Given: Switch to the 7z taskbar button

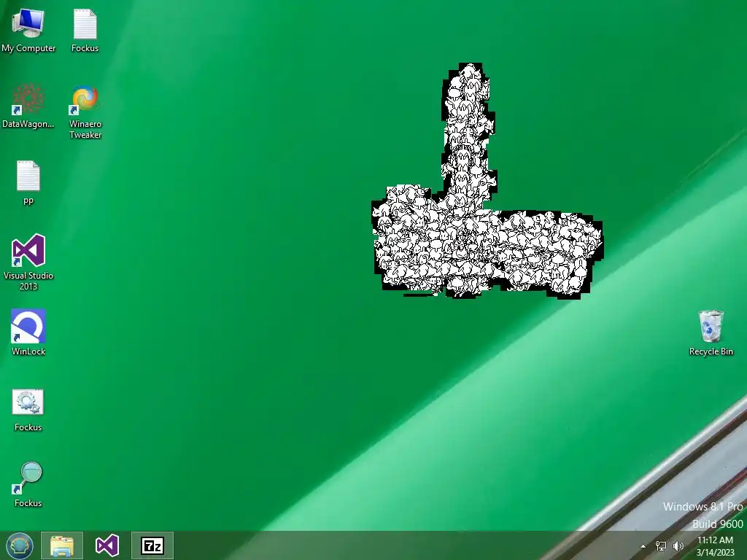Looking at the screenshot, I should click(x=152, y=545).
